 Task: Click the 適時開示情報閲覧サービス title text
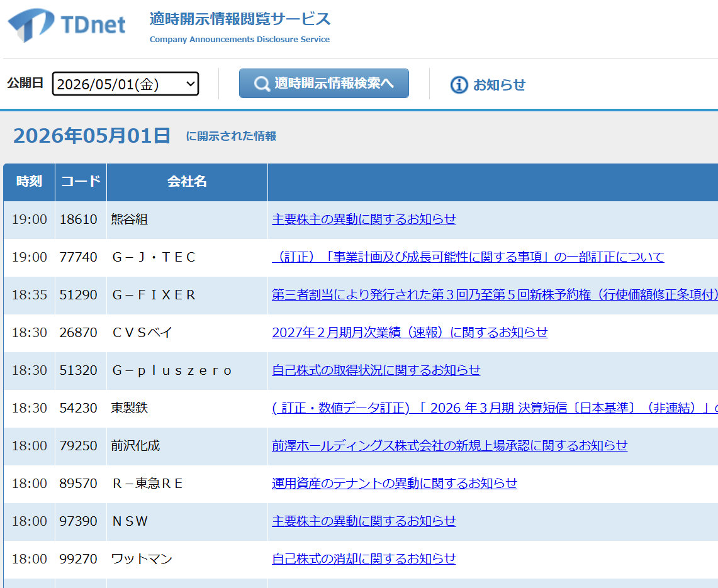(240, 19)
